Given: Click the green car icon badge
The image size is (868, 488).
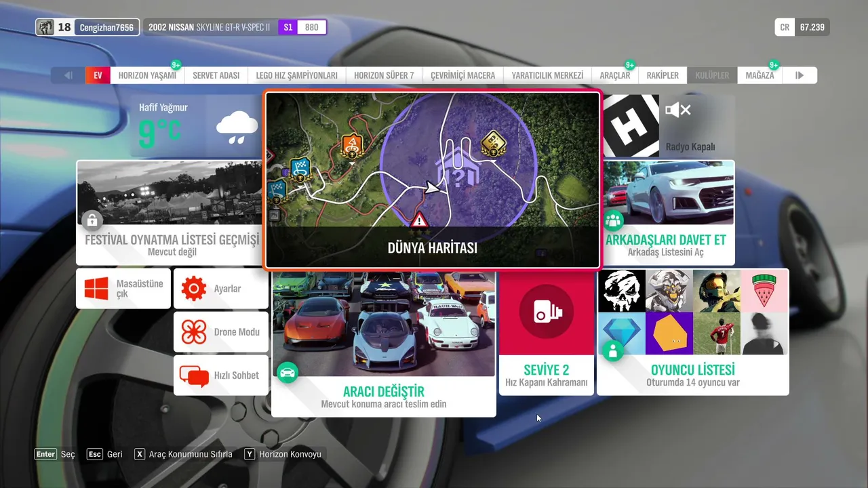Looking at the screenshot, I should point(288,372).
